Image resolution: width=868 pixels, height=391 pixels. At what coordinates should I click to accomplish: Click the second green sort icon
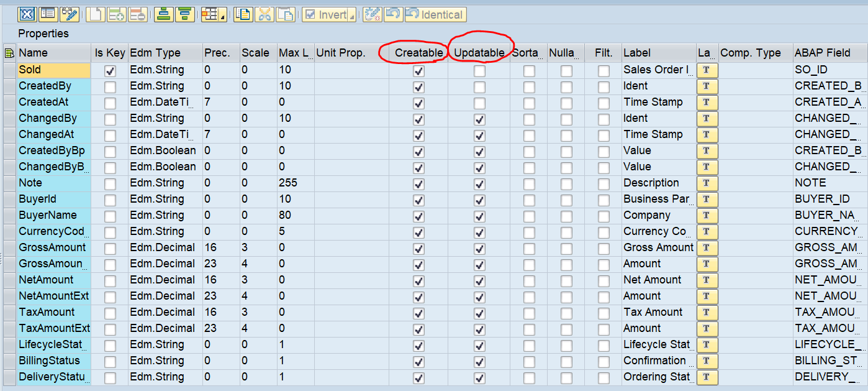click(185, 14)
